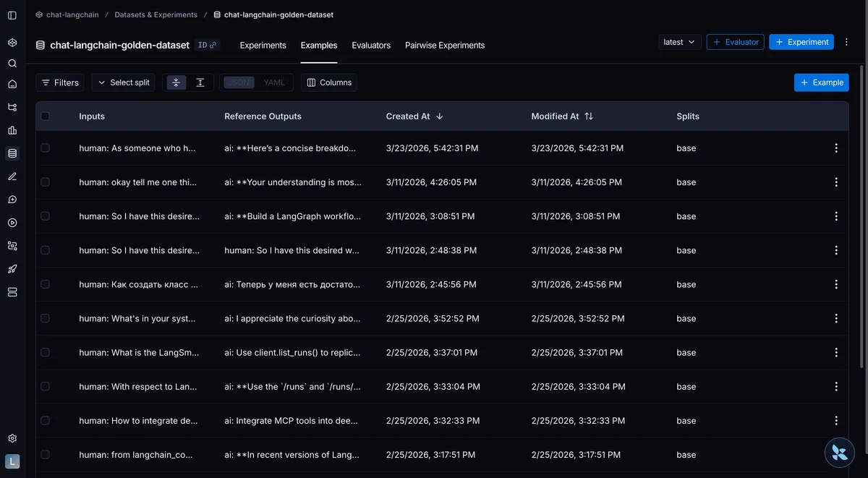
Task: Toggle the sidebar panel icon
Action: (x=12, y=14)
